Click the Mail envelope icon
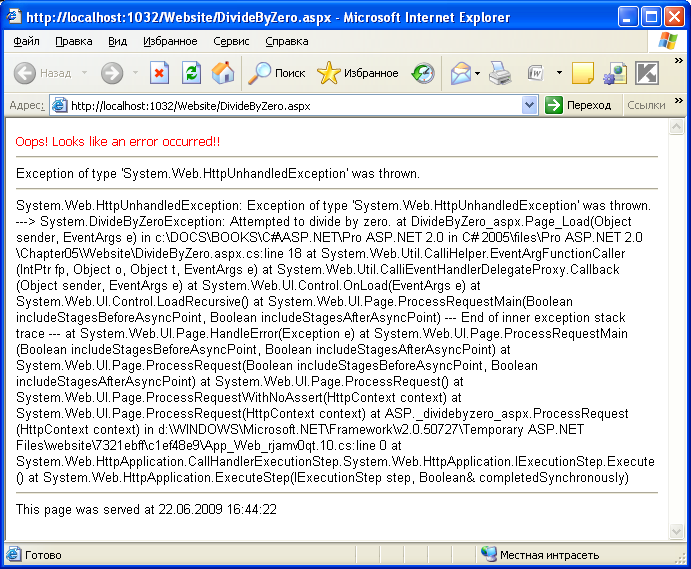The width and height of the screenshot is (691, 569). point(460,73)
